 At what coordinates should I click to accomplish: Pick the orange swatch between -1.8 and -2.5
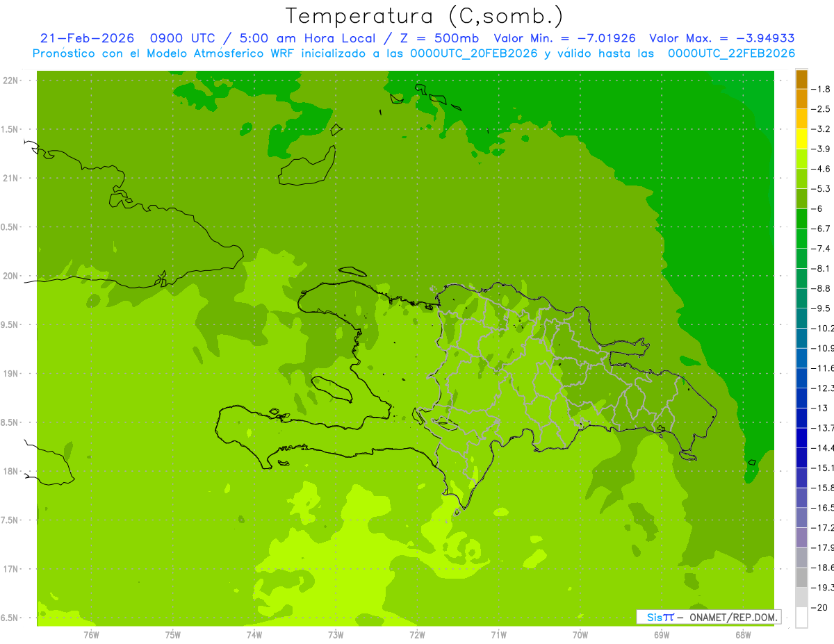coord(801,99)
